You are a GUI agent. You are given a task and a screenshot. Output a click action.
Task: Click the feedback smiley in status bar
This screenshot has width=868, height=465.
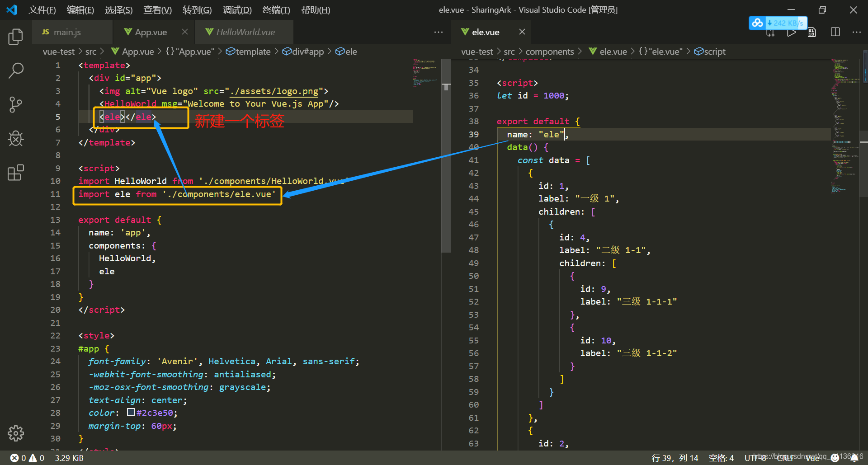(835, 458)
